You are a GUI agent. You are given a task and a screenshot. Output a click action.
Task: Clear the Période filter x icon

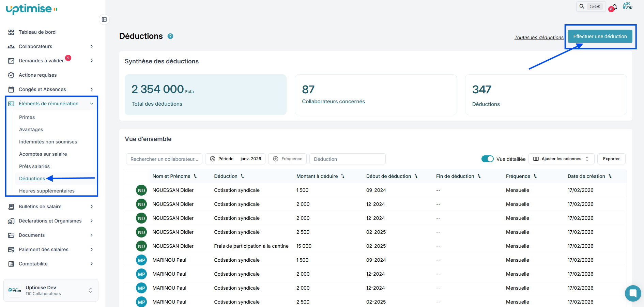click(x=213, y=159)
